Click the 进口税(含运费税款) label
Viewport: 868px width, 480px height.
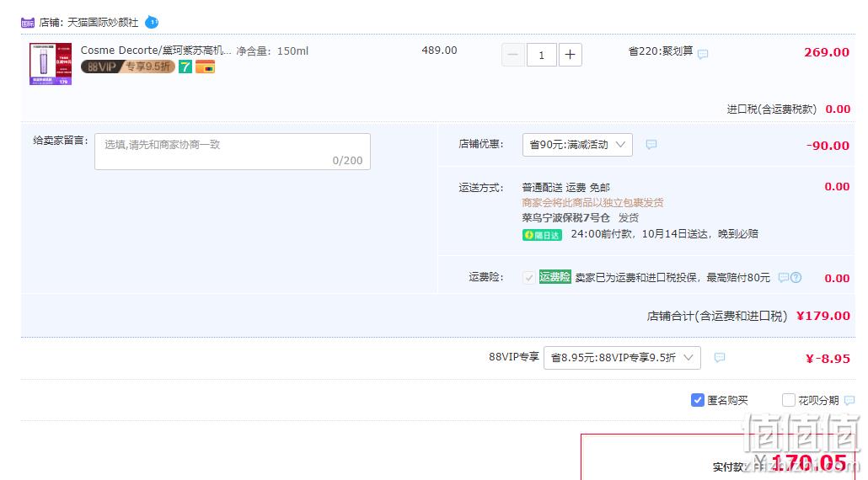tap(772, 109)
